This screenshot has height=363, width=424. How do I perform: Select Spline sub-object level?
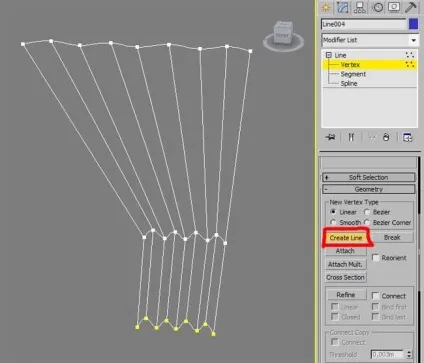349,83
